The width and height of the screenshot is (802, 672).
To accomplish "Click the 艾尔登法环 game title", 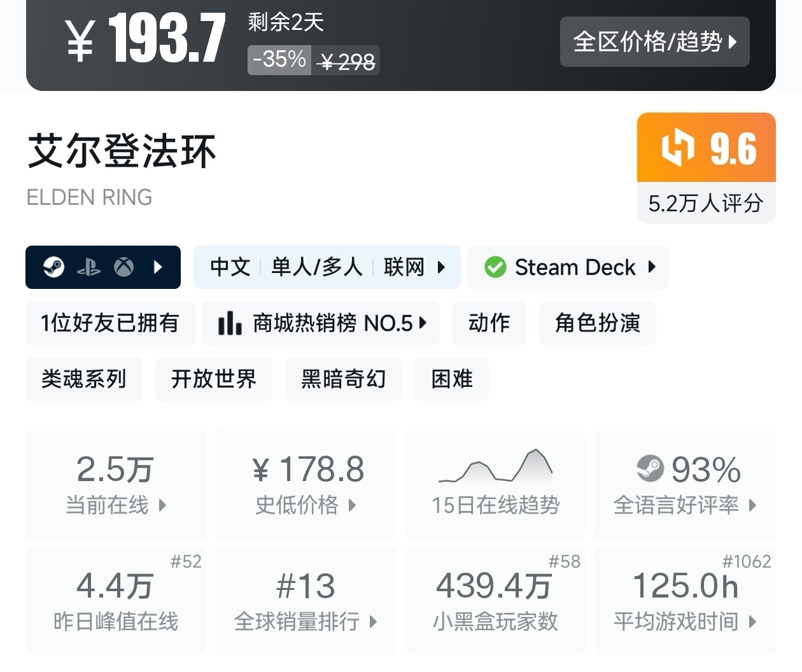I will 122,151.
